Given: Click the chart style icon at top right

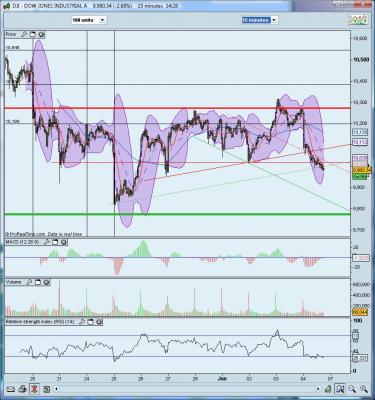Looking at the screenshot, I should click(358, 20).
